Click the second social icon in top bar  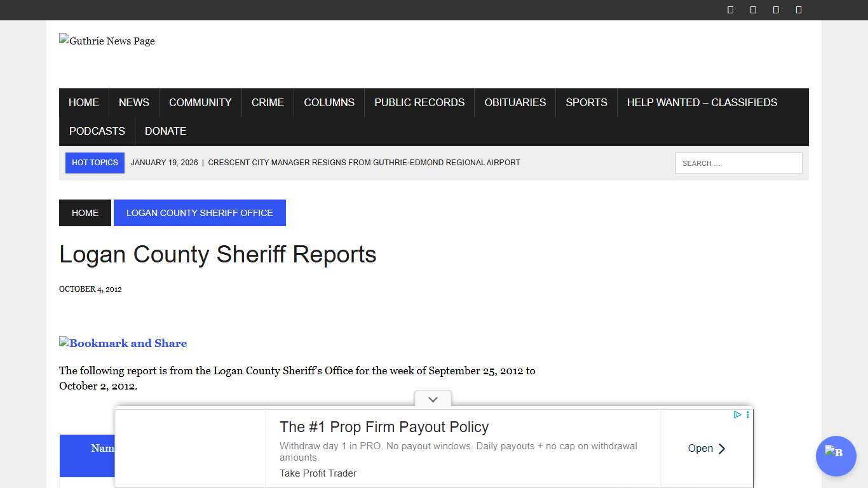(752, 10)
